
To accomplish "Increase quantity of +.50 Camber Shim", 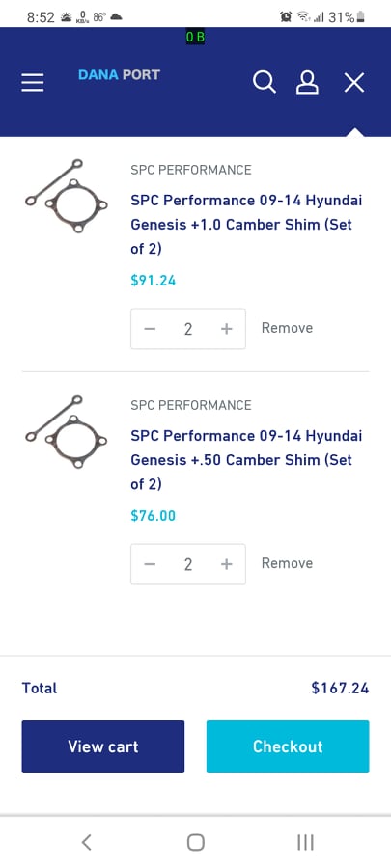I will click(226, 564).
